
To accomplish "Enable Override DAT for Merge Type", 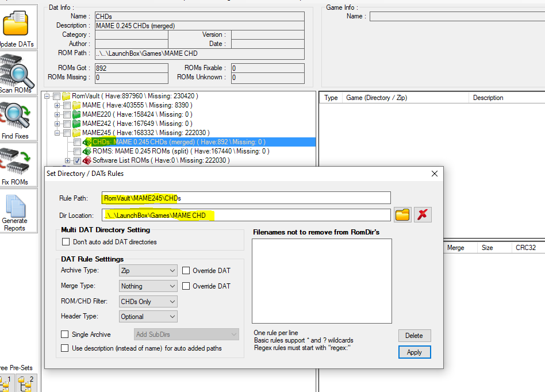I will [186, 286].
